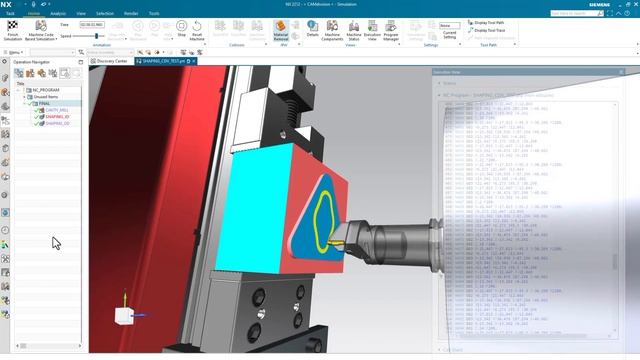Open the Selection ribbon tab
Viewport: 640px width, 360px height.
coord(105,13)
